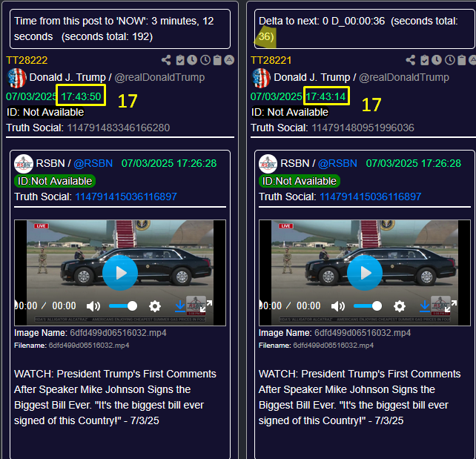
Task: Click the 'Time from this post to NOW' box
Action: pyautogui.click(x=120, y=29)
